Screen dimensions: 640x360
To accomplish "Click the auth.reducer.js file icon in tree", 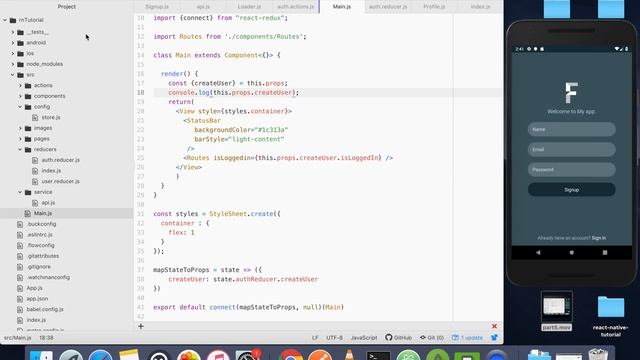I will click(35, 160).
